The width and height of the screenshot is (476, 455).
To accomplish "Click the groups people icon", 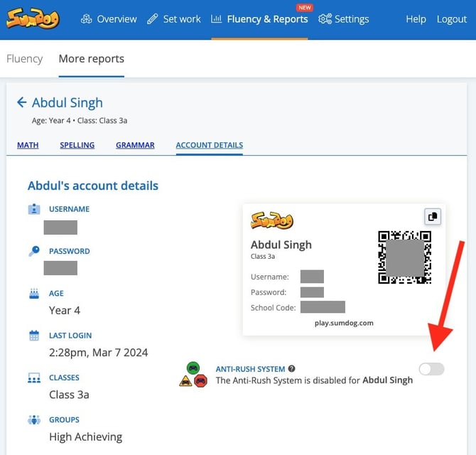I will pyautogui.click(x=34, y=419).
